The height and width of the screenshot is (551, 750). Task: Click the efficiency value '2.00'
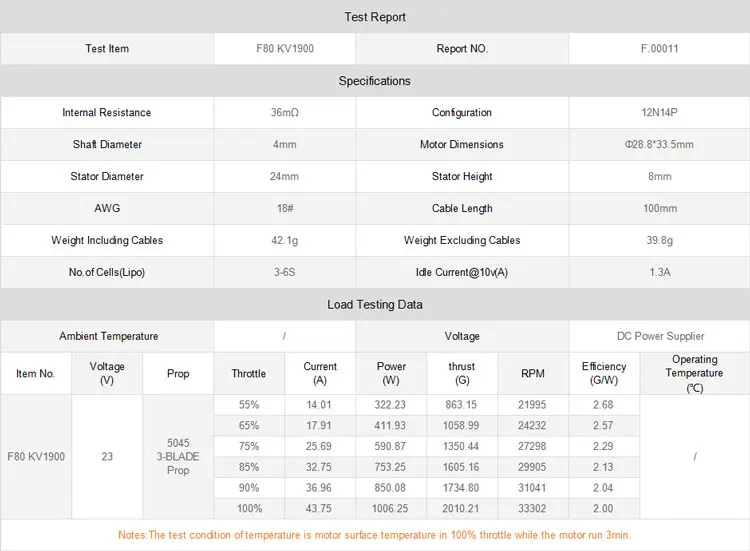coord(603,508)
